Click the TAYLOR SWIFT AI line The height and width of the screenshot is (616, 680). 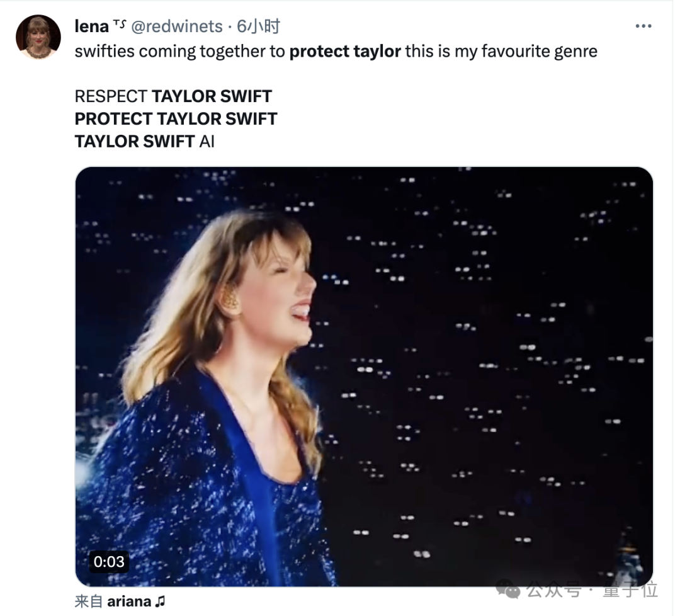tap(144, 141)
